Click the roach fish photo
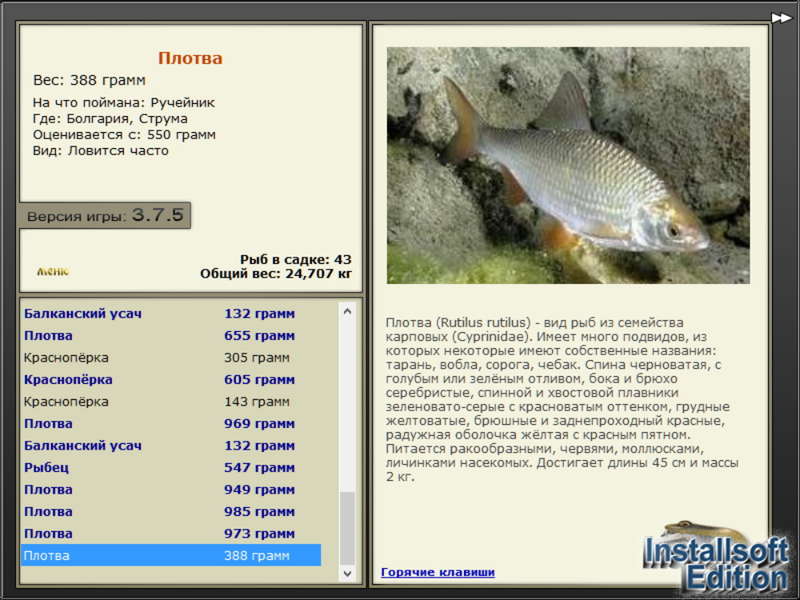The width and height of the screenshot is (800, 600). pos(568,165)
